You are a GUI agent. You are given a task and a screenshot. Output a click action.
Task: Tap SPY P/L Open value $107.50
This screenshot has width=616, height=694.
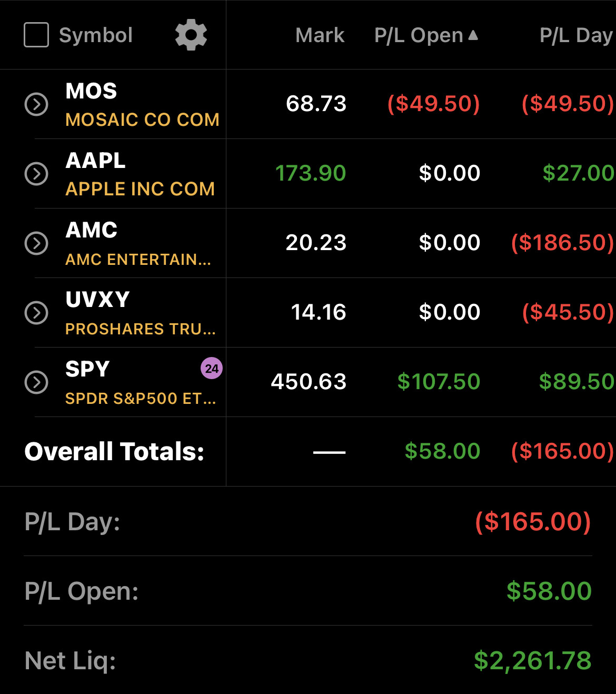(x=439, y=382)
